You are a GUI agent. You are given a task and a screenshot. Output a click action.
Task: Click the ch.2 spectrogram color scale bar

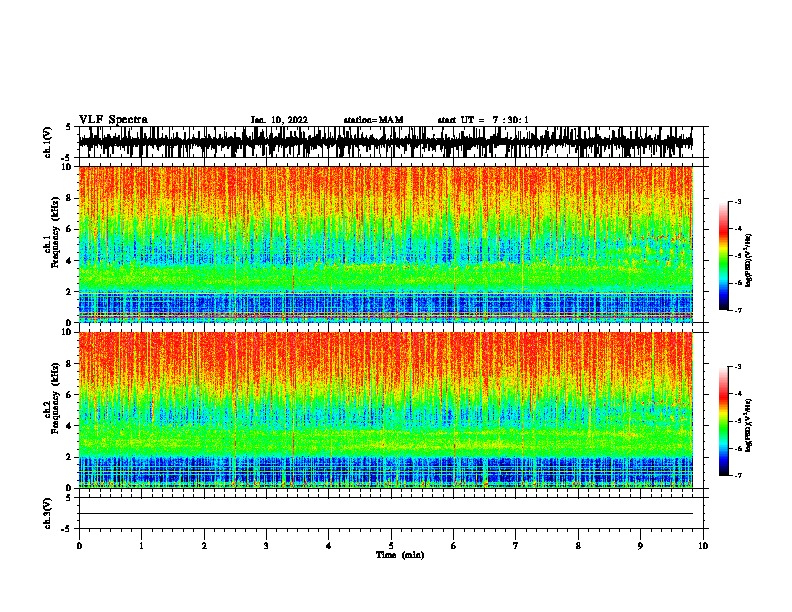point(723,421)
